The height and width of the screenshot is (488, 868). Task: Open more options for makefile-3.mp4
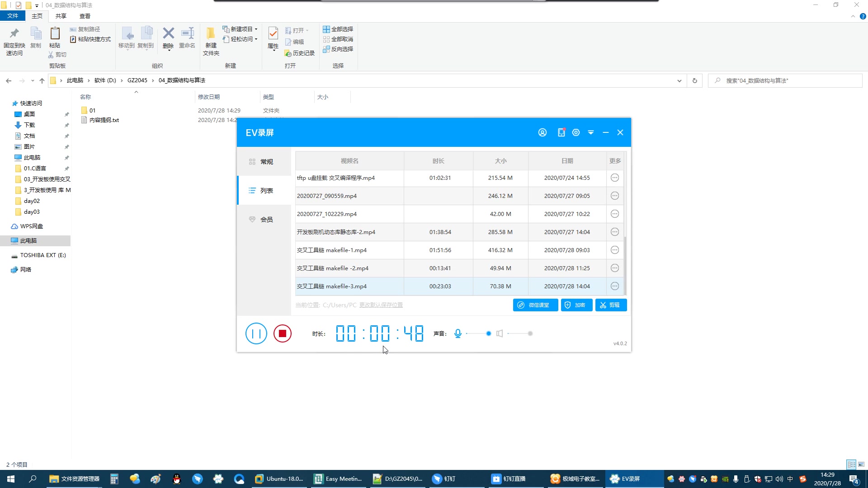point(615,286)
